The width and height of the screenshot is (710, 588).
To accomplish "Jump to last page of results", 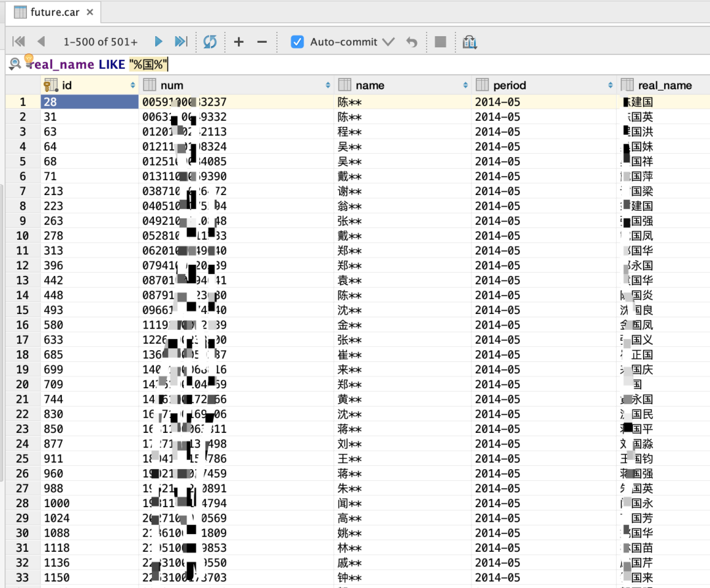I will click(181, 41).
